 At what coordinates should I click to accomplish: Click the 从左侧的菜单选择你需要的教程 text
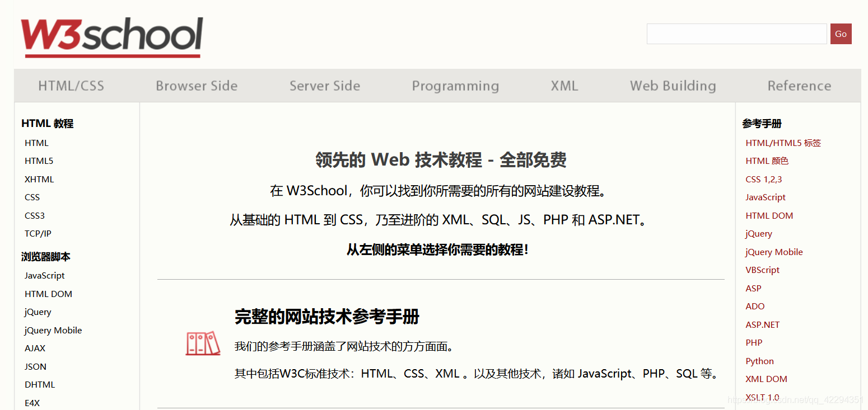(437, 249)
